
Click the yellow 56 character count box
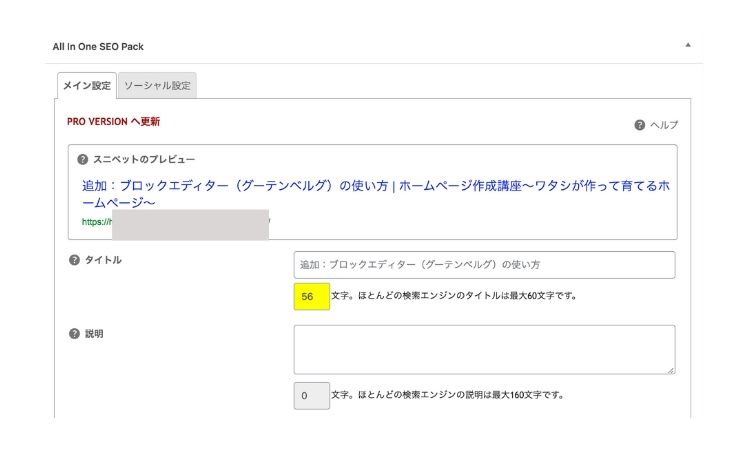pyautogui.click(x=312, y=296)
